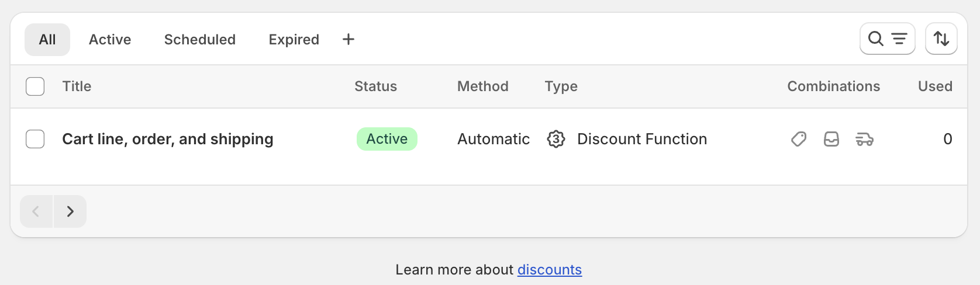Click the sort arrows button
Viewport: 980px width, 285px height.
pyautogui.click(x=941, y=39)
